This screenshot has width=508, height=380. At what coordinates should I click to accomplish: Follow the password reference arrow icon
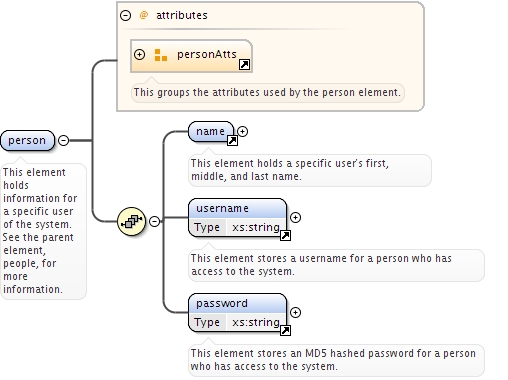tap(285, 330)
